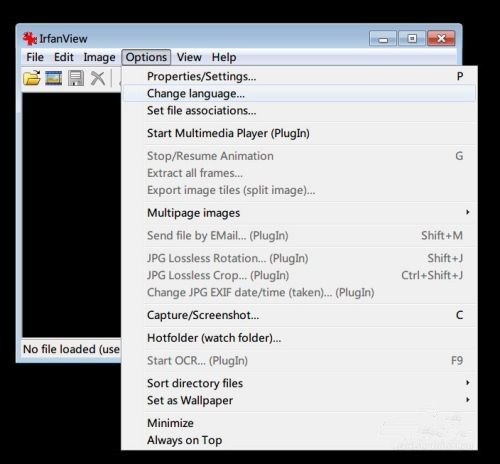
Task: Click the black image display area
Action: (x=72, y=215)
